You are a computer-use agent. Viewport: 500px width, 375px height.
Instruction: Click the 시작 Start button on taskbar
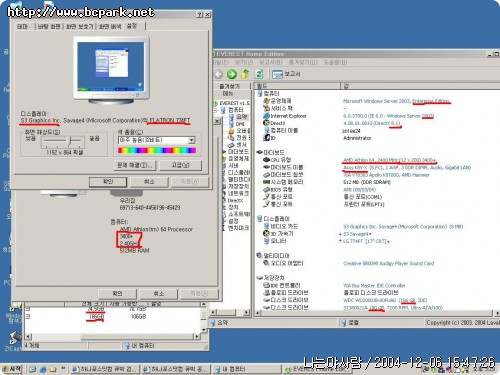point(12,369)
